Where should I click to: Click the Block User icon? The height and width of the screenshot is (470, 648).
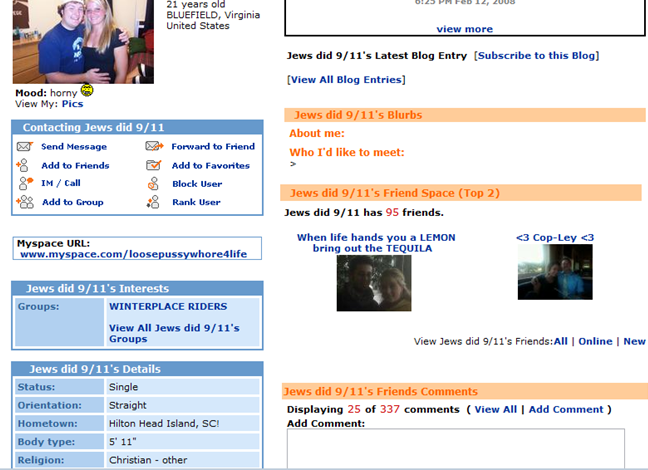click(x=154, y=183)
